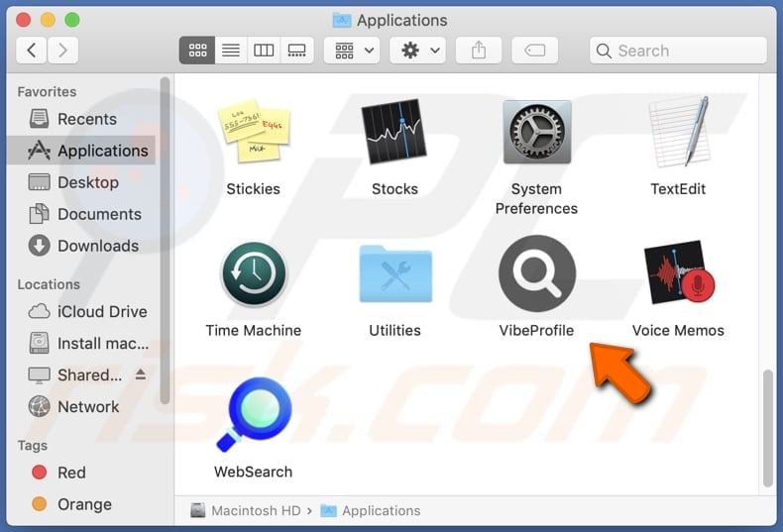
Task: Click the System Preferences label text
Action: click(x=536, y=198)
